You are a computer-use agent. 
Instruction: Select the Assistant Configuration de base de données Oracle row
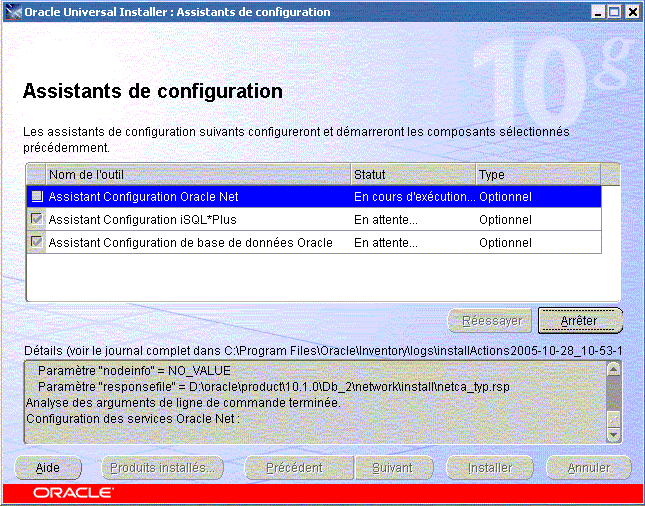tap(190, 243)
